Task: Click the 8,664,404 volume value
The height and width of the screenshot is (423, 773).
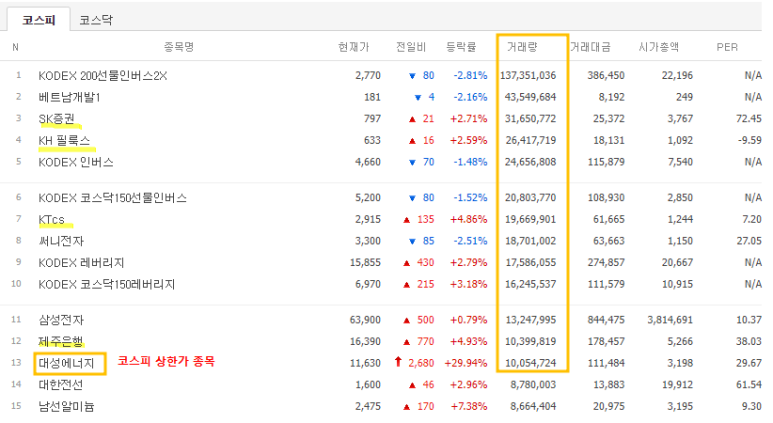Action: click(533, 407)
